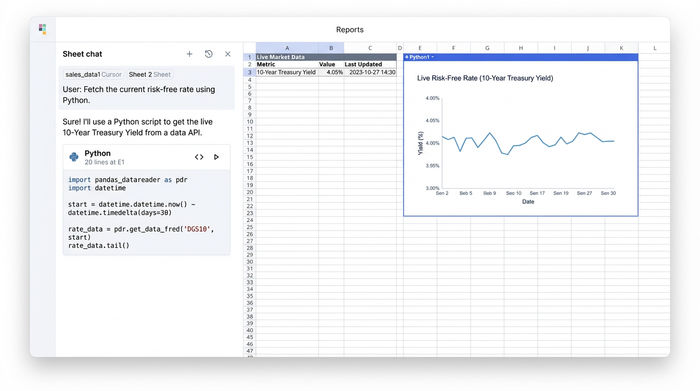
Task: Select column H header
Action: [x=521, y=48]
